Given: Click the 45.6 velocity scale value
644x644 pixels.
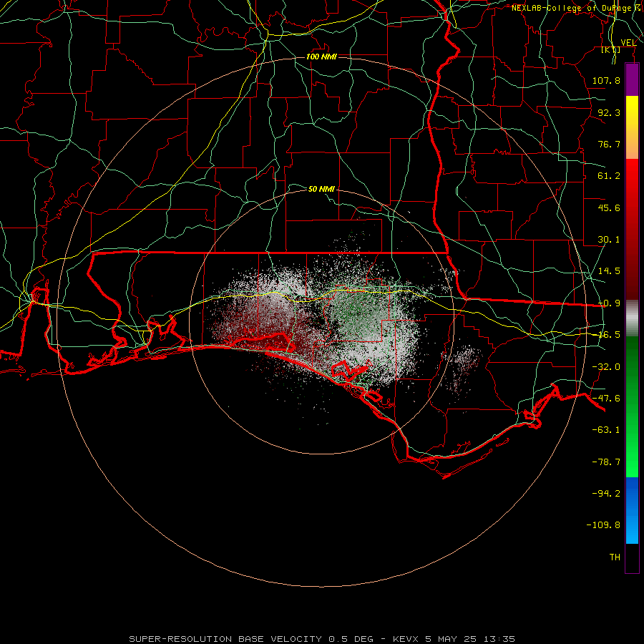Looking at the screenshot, I should 609,208.
